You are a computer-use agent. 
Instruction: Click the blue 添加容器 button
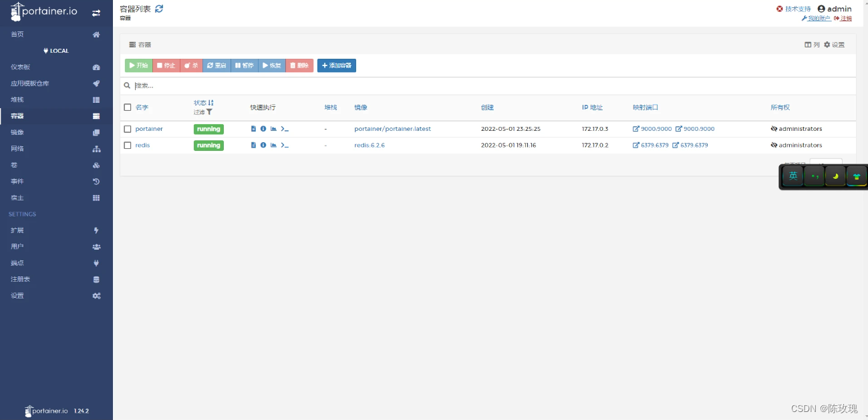click(337, 65)
